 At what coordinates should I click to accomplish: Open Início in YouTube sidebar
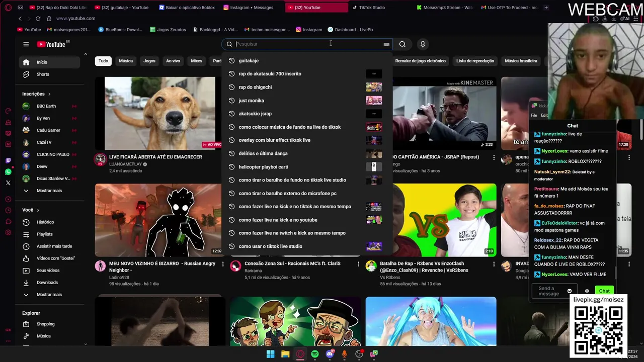(49, 62)
